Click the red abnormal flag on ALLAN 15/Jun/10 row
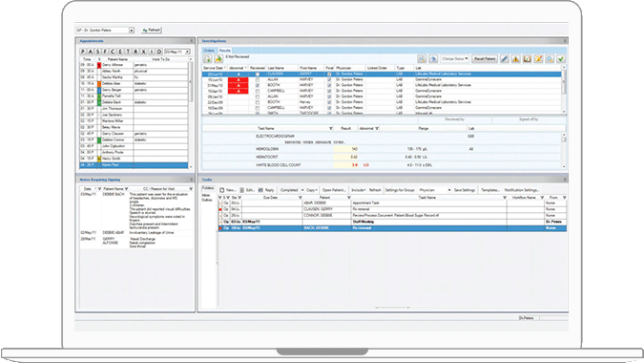 click(x=239, y=79)
